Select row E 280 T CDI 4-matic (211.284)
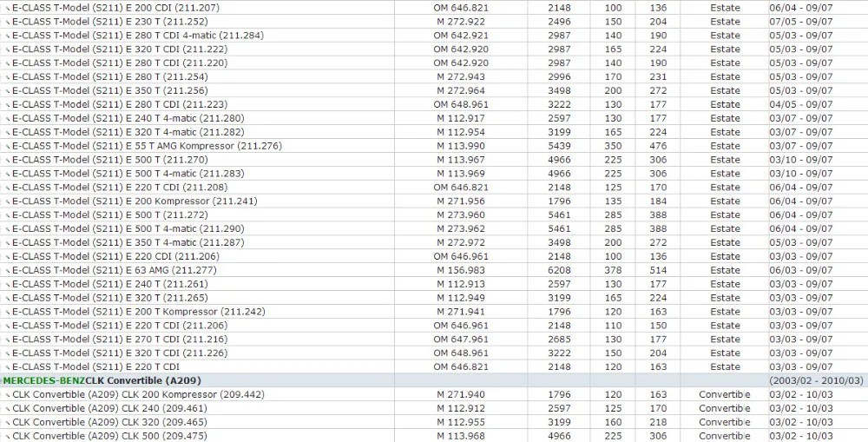Viewport: 868px width, 442px height. point(434,36)
